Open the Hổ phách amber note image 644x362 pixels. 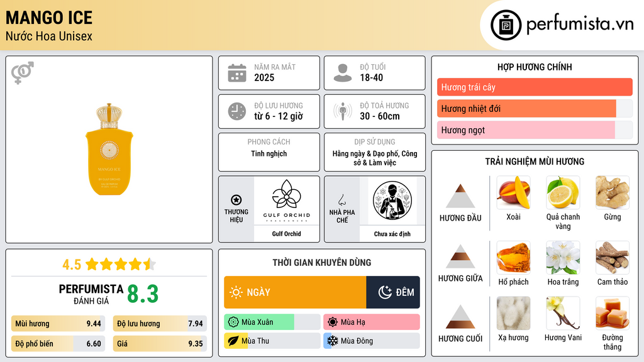tap(513, 257)
